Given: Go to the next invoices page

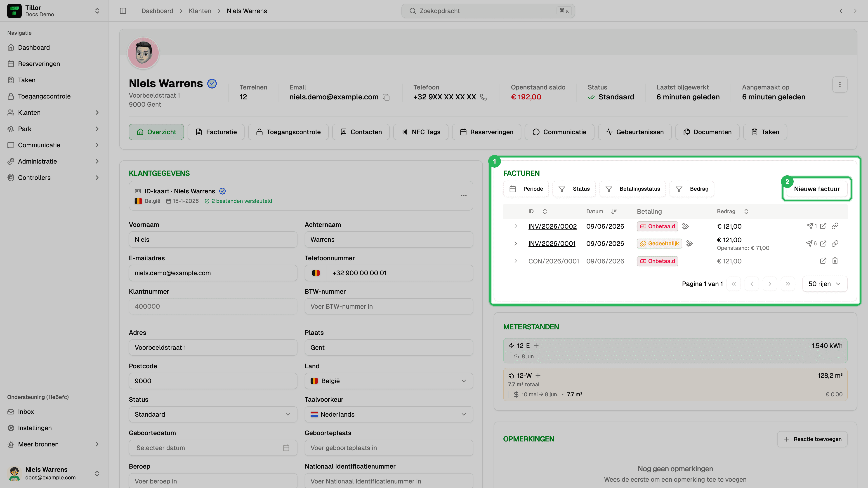Looking at the screenshot, I should [x=770, y=284].
